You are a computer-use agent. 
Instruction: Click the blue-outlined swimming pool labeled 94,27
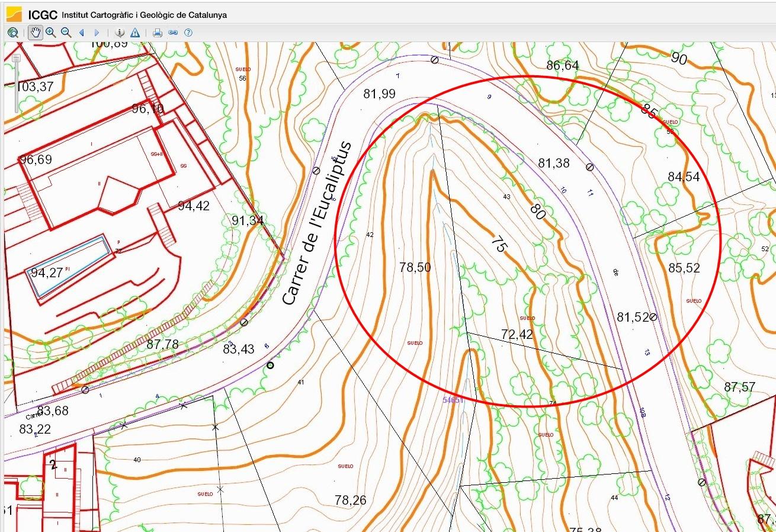tap(70, 267)
